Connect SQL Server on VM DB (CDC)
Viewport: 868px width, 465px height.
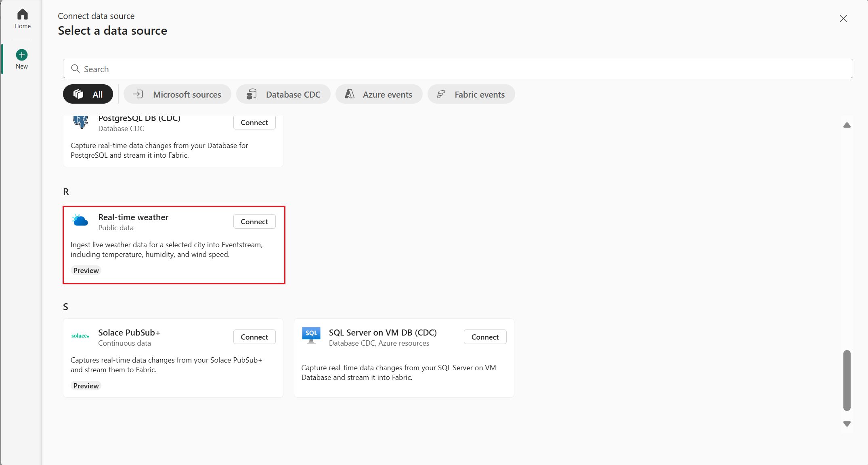(x=485, y=337)
